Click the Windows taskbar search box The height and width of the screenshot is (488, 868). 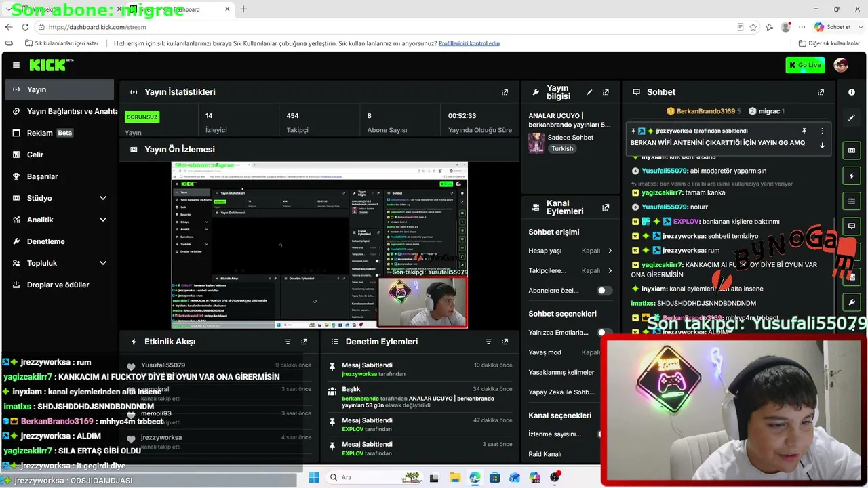[373, 477]
